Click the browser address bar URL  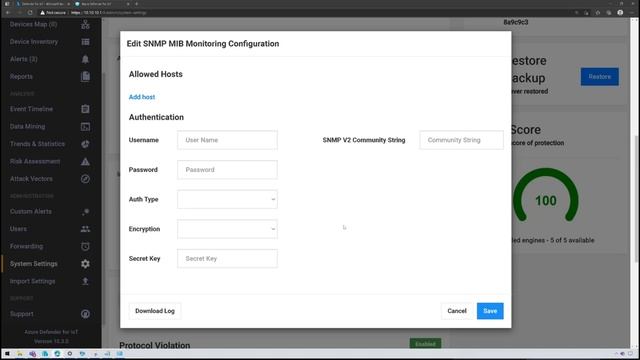pyautogui.click(x=109, y=13)
